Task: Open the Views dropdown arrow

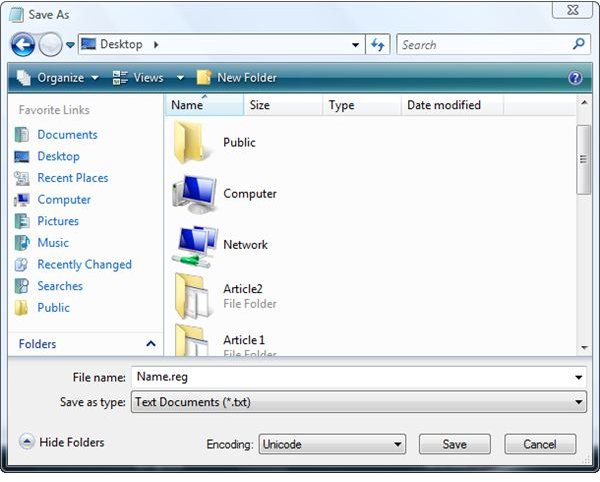Action: [x=180, y=78]
